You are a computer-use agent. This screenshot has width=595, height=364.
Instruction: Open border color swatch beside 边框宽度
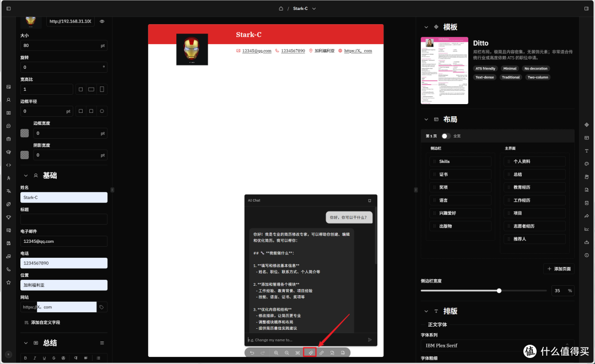25,133
